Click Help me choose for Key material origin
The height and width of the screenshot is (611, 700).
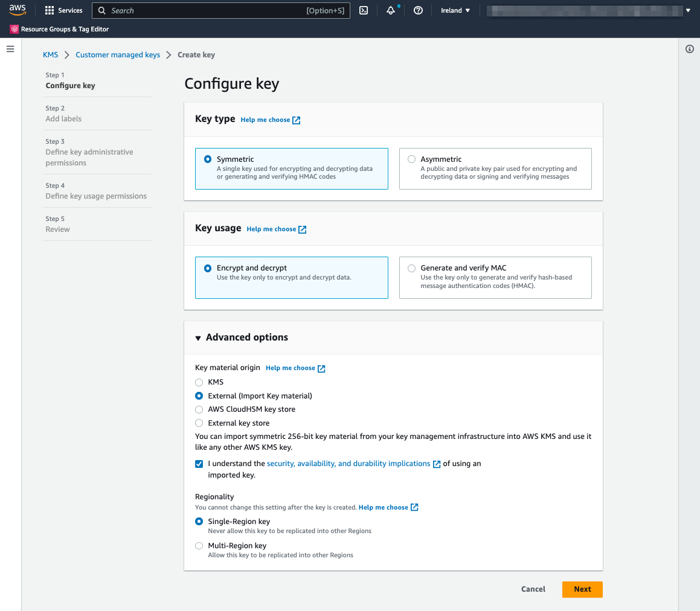point(290,368)
